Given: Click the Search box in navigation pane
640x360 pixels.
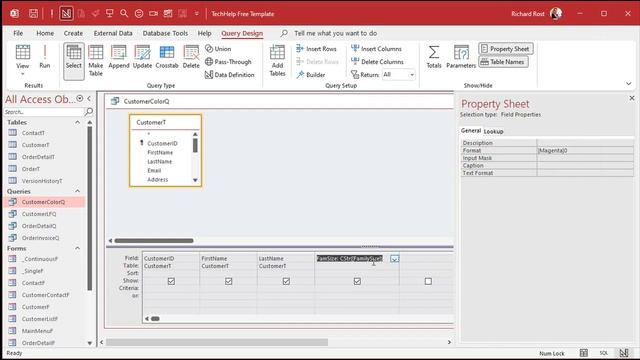Looking at the screenshot, I should point(44,111).
